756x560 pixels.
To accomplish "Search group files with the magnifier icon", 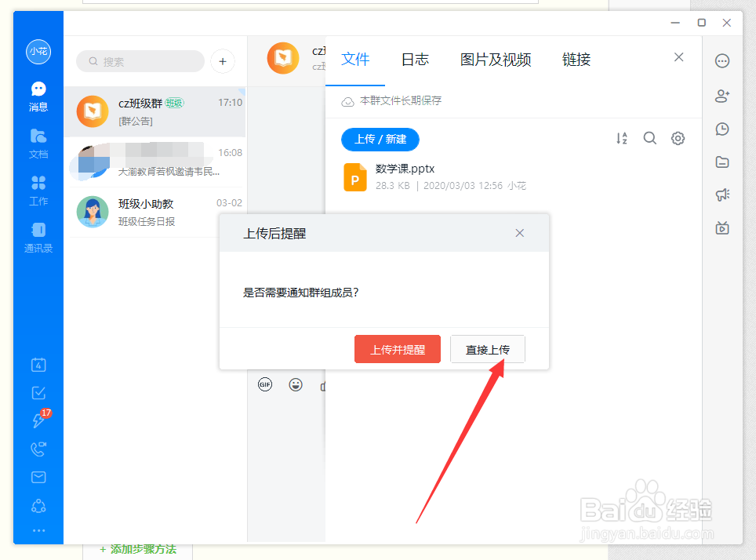I will click(x=650, y=137).
